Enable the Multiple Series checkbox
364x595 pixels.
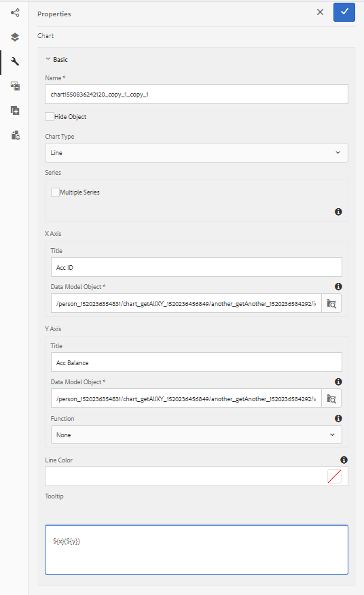(55, 192)
